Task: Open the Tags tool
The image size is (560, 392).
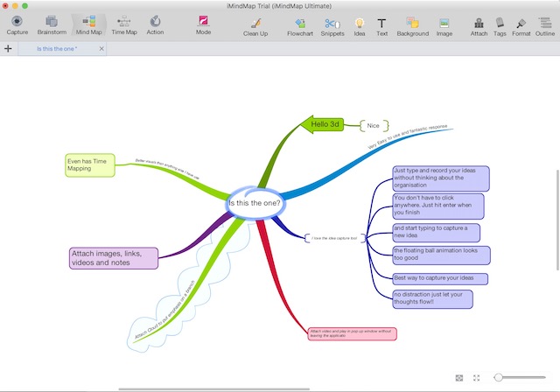Action: click(x=500, y=23)
